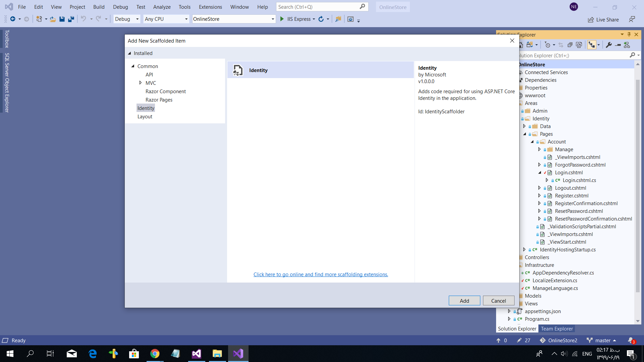The width and height of the screenshot is (644, 362).
Task: Select Razor Pages in the category tree
Action: click(159, 100)
